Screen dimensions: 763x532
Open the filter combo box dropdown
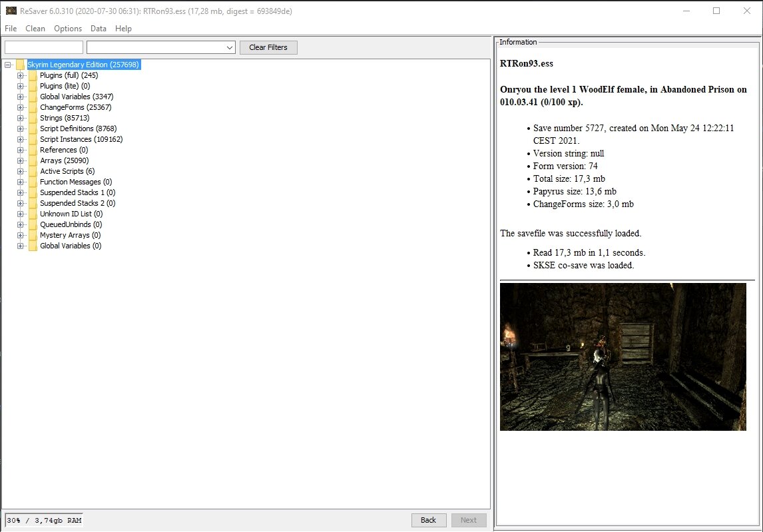click(x=229, y=47)
